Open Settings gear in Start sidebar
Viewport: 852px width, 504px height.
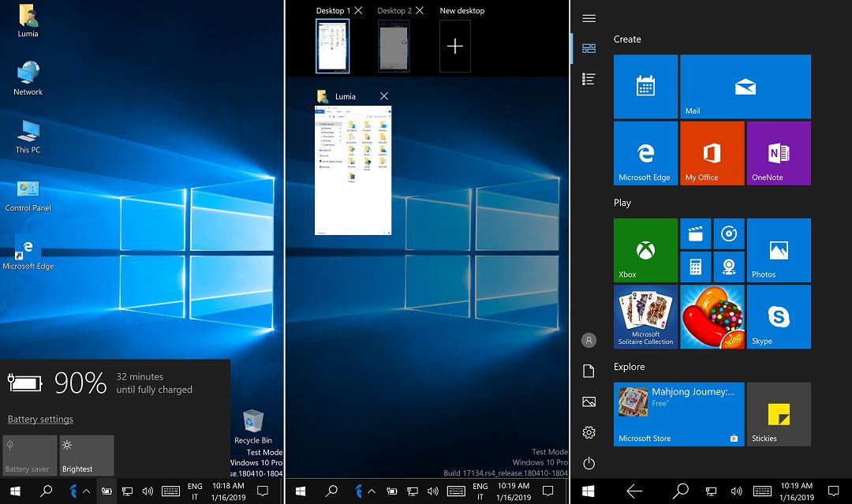click(589, 432)
